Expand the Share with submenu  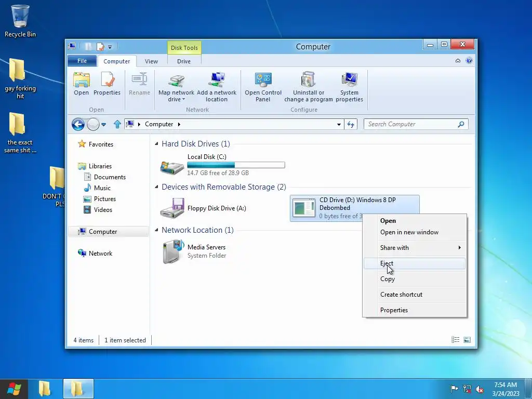click(415, 248)
